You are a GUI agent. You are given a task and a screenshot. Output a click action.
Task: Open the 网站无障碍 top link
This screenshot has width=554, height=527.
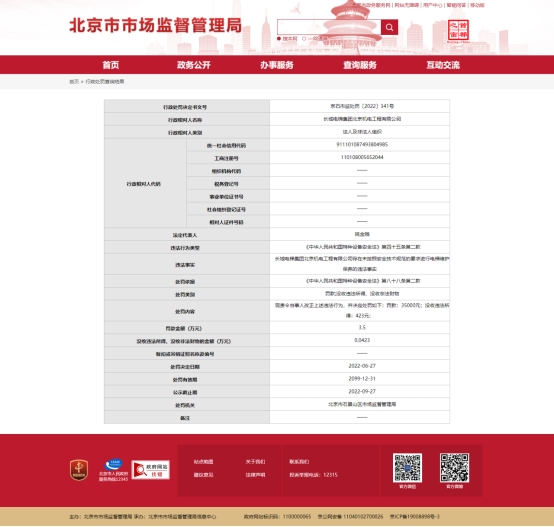pyautogui.click(x=407, y=5)
